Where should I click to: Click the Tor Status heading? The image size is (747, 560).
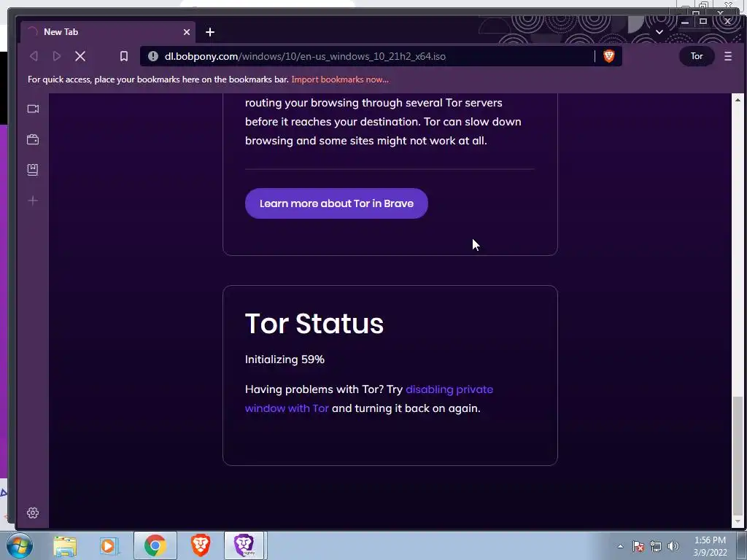pyautogui.click(x=314, y=324)
